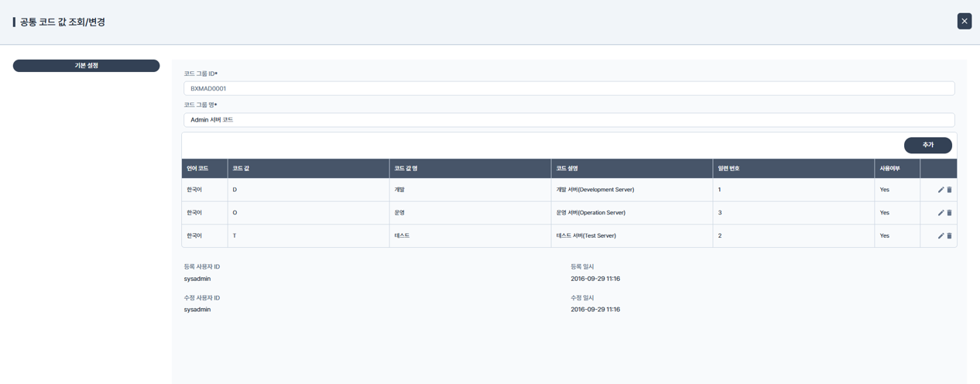Click the 코드 값 column header
Image resolution: width=980 pixels, height=384 pixels.
click(x=308, y=168)
